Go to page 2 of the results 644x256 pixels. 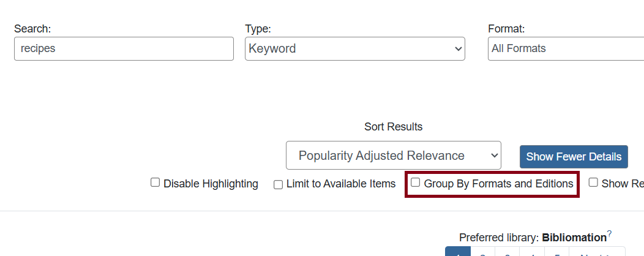(482, 252)
